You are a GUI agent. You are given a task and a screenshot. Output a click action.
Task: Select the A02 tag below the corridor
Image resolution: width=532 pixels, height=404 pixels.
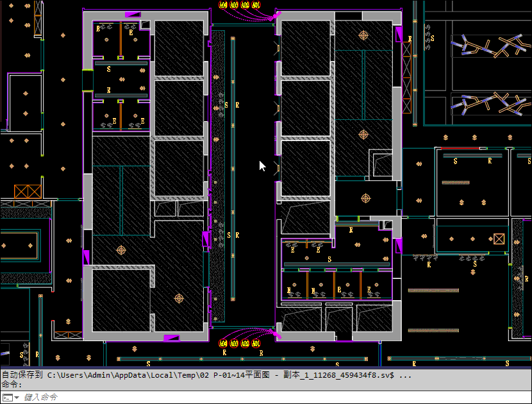click(245, 344)
